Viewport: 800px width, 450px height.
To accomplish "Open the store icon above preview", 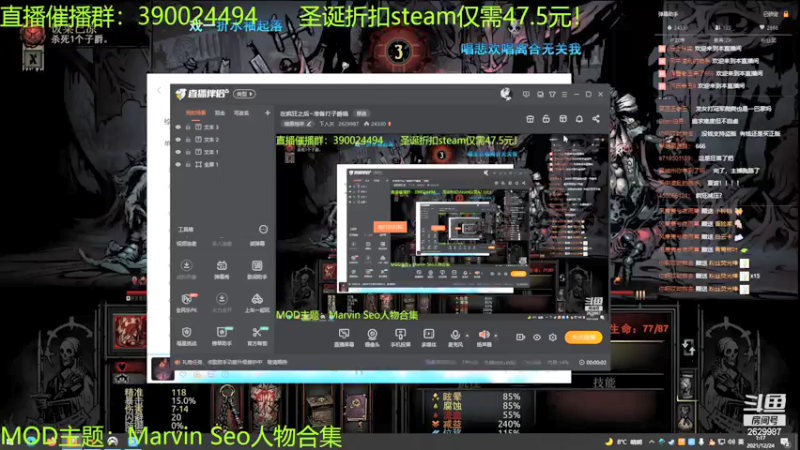I will coord(530,119).
